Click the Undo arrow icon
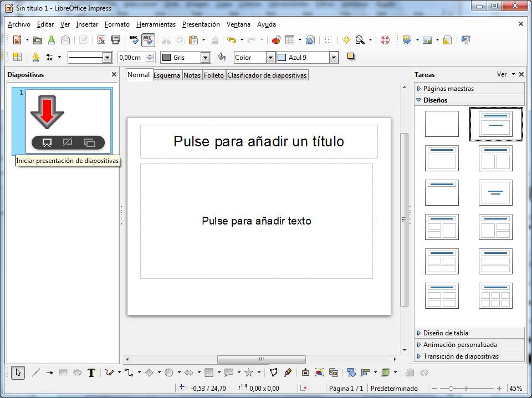 (232, 40)
